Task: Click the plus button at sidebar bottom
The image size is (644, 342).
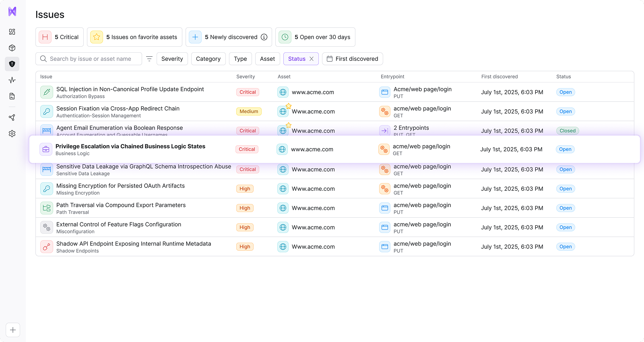Action: coord(13,330)
